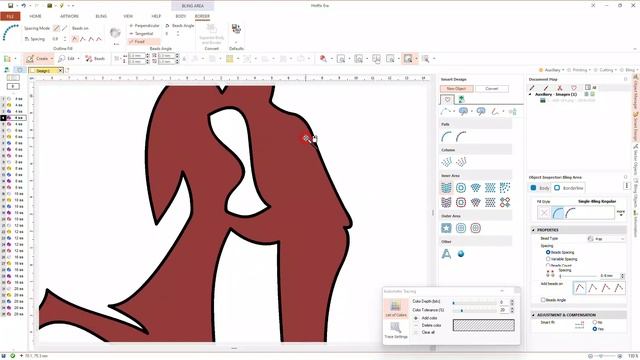
Task: Click the Separate Body and Border button
Action: coord(211,35)
